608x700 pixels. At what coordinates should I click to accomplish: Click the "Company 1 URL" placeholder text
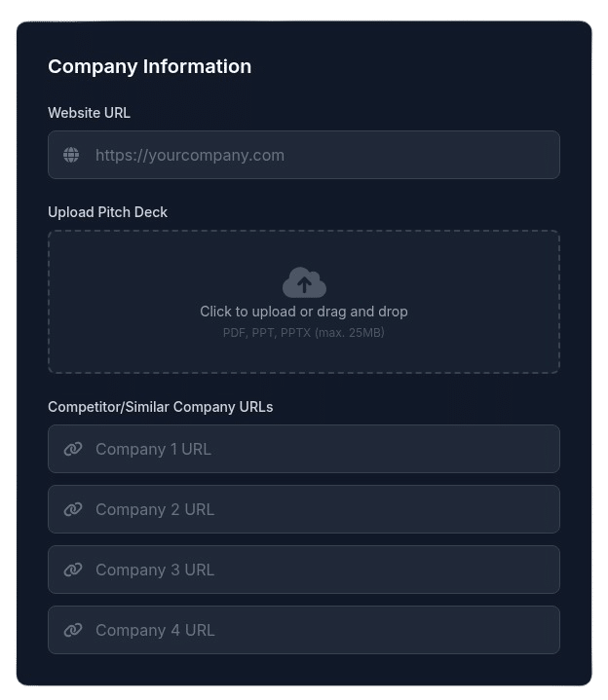tap(153, 449)
